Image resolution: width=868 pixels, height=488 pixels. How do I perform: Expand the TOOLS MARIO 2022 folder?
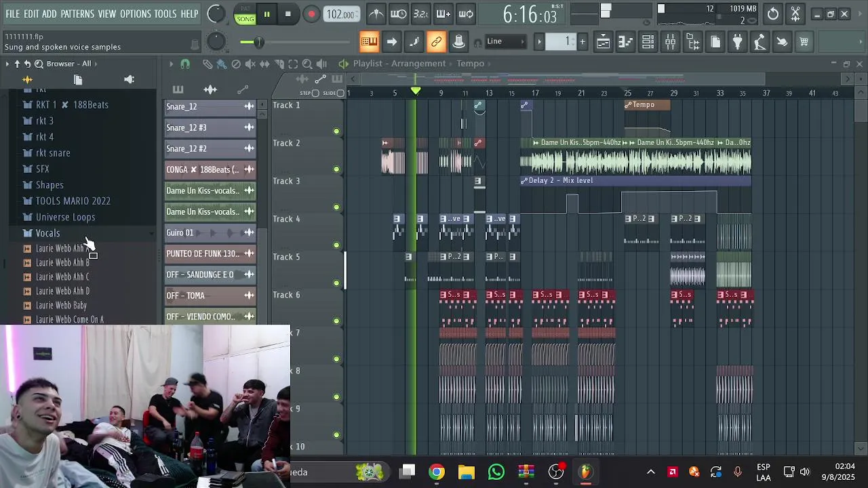click(x=73, y=201)
